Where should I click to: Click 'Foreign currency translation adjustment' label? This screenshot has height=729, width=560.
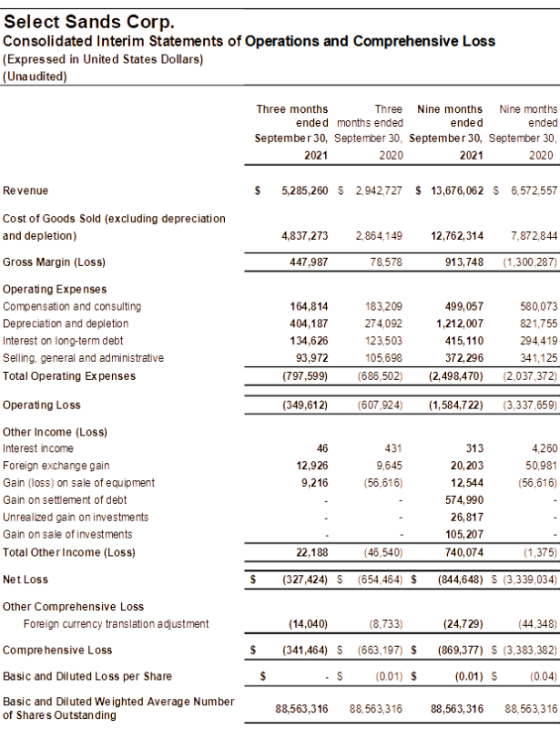117,624
